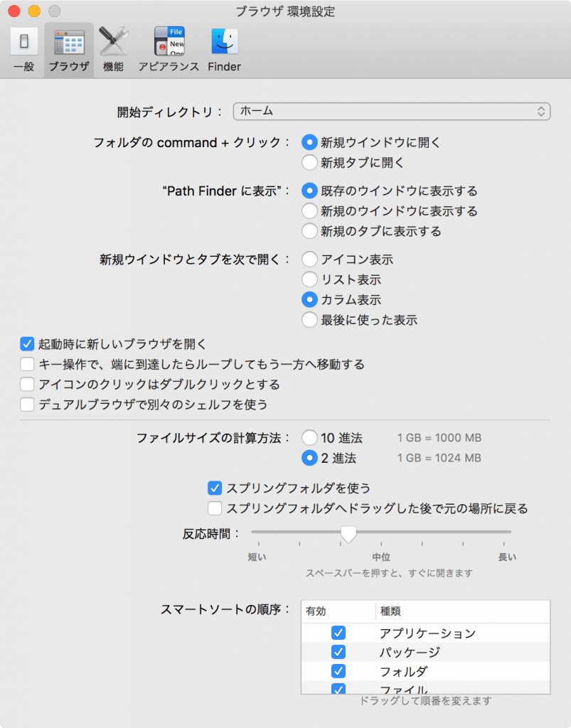571x728 pixels.
Task: Open the 開始ディレクトリ ホーム dropdown
Action: click(392, 112)
